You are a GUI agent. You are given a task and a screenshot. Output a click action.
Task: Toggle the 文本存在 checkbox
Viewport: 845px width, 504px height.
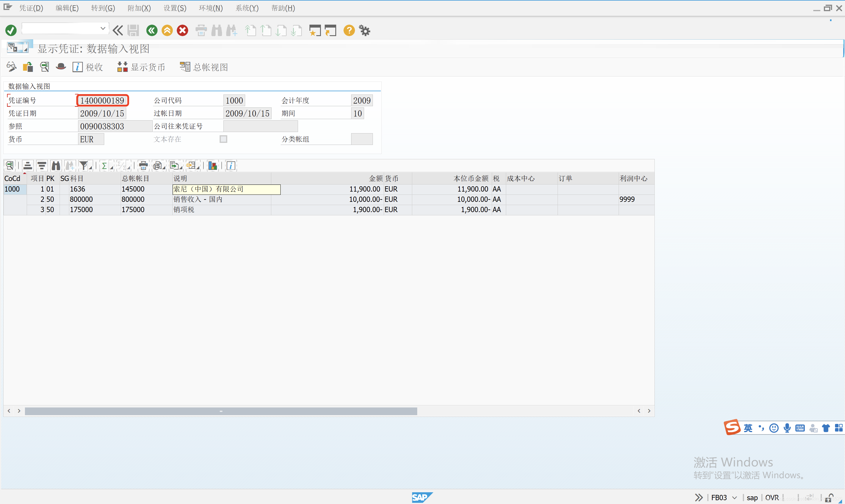223,139
